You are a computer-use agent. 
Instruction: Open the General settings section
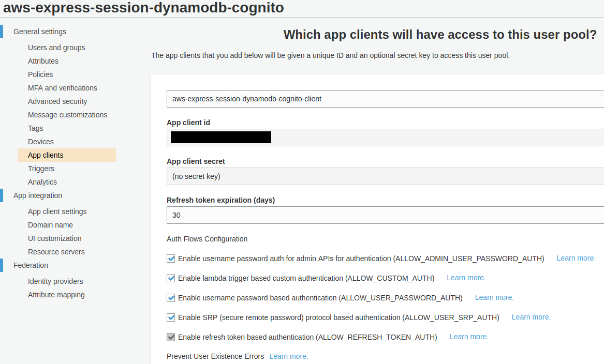[x=40, y=32]
